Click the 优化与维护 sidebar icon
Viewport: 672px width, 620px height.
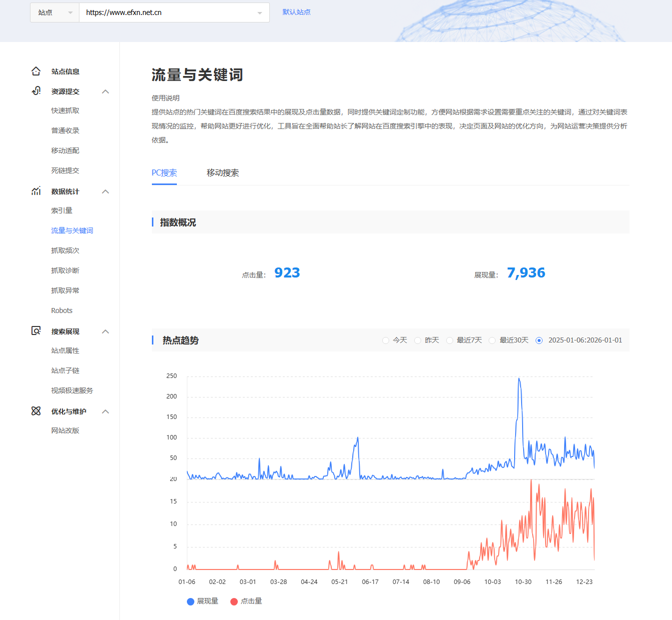[36, 411]
